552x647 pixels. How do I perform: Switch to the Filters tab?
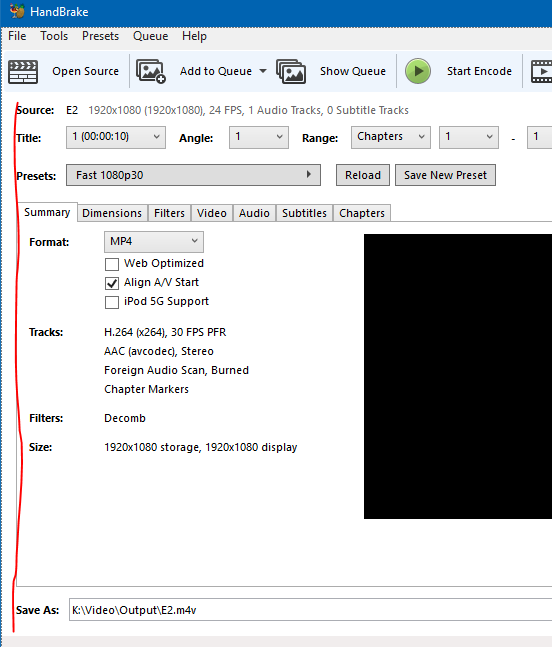point(169,213)
